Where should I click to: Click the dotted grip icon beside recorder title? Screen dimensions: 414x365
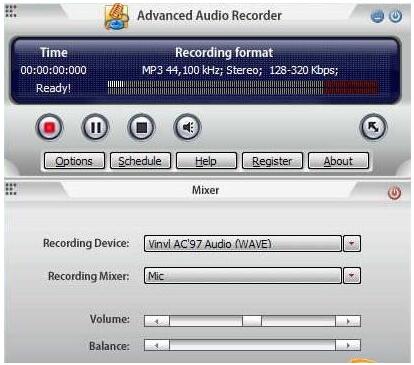tap(11, 11)
